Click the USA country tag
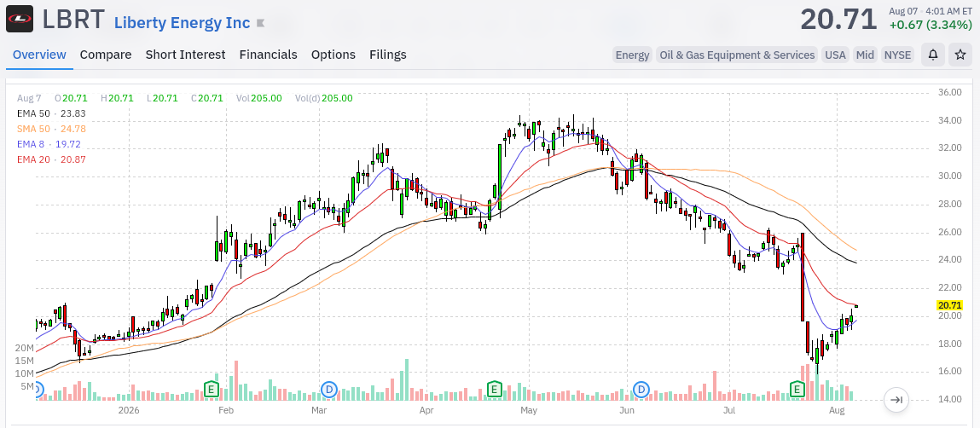 (x=835, y=55)
